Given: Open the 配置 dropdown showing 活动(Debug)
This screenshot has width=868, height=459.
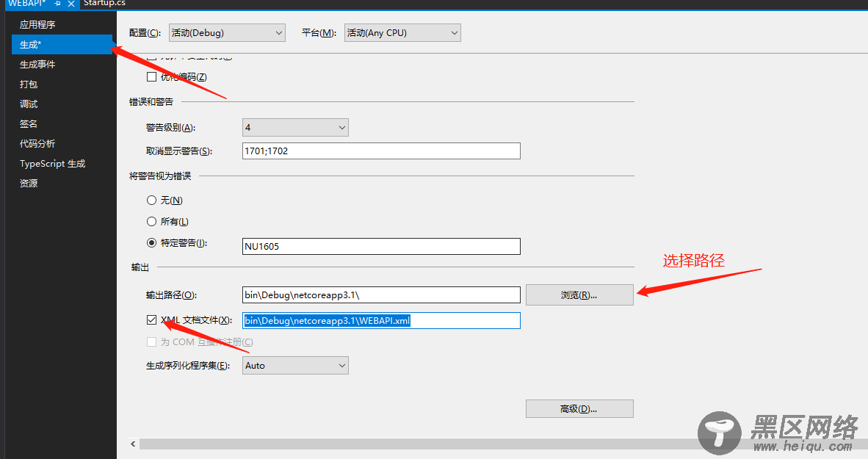Looking at the screenshot, I should [x=227, y=32].
